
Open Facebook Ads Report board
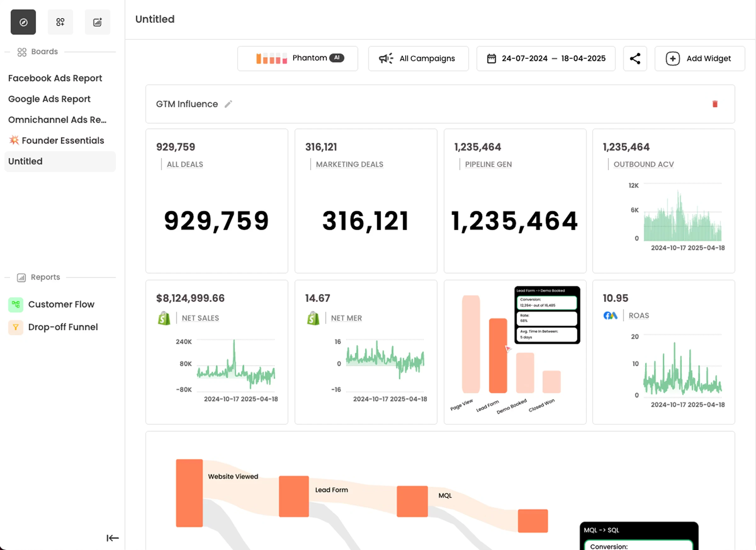(55, 78)
